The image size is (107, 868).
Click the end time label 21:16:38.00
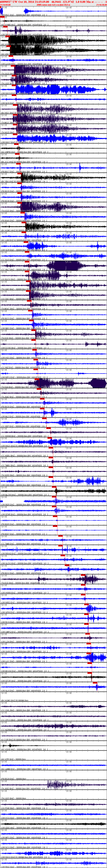(x=101, y=5)
